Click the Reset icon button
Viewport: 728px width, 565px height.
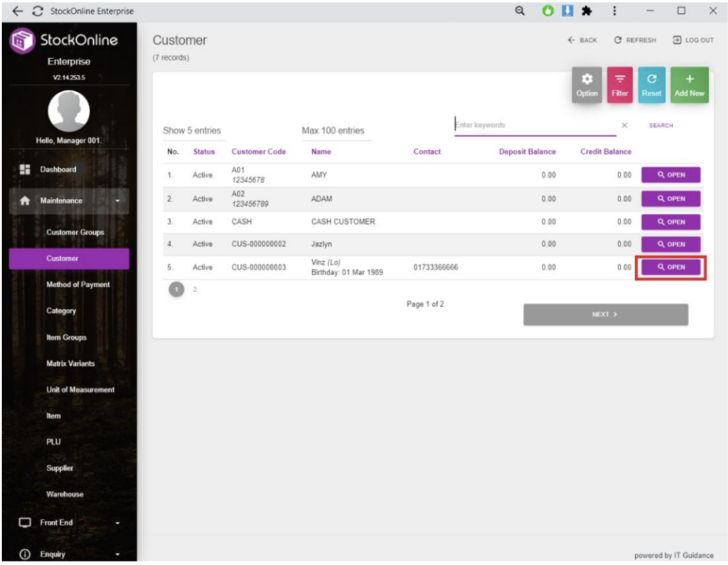(x=651, y=85)
